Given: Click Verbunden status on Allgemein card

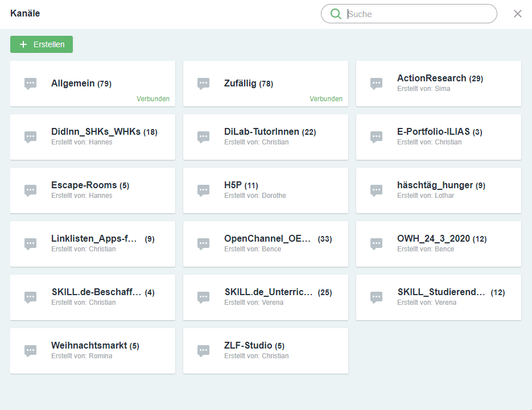Looking at the screenshot, I should pyautogui.click(x=153, y=99).
